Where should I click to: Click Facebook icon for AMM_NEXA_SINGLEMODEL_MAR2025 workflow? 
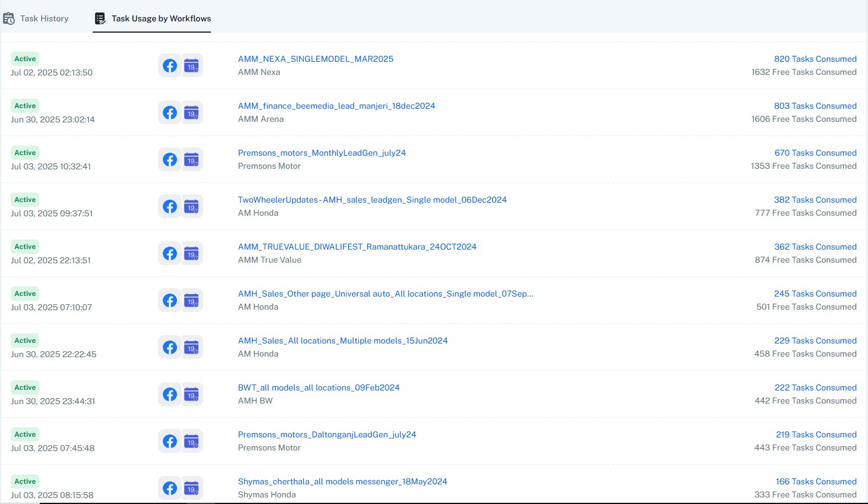tap(170, 65)
